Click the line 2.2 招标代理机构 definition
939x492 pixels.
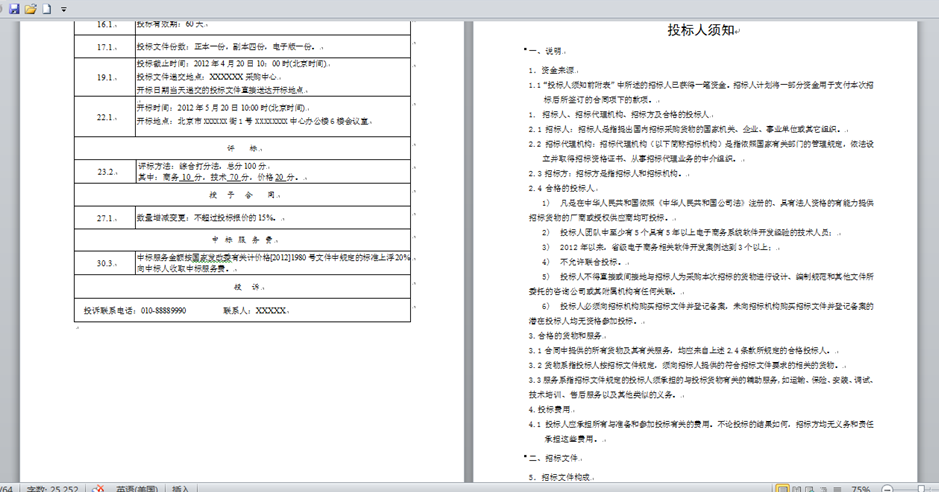point(701,151)
